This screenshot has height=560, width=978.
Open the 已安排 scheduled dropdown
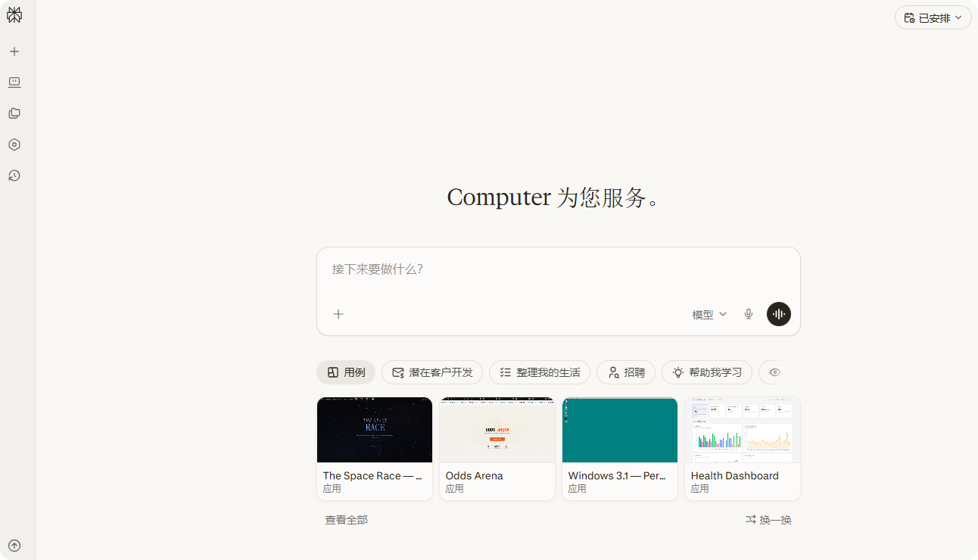point(933,17)
